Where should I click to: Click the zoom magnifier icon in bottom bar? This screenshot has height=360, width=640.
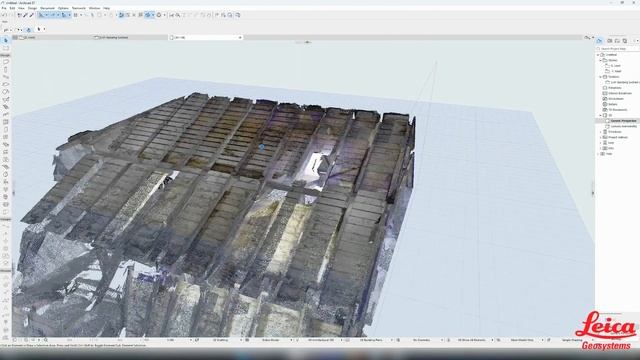coord(46,340)
